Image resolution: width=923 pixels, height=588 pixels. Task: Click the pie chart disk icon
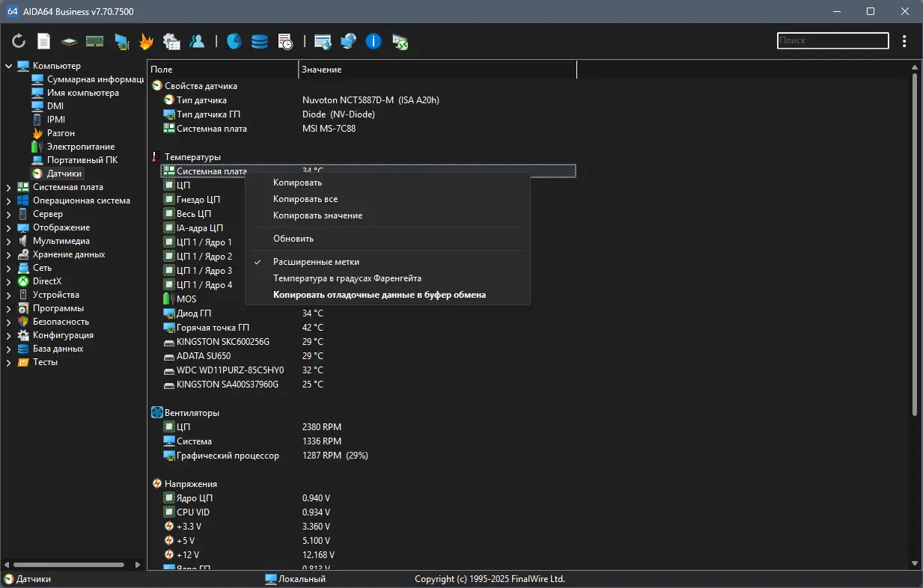pos(234,41)
